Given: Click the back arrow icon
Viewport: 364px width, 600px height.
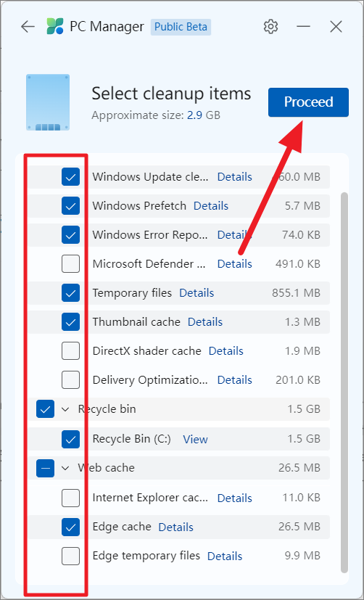Looking at the screenshot, I should pos(28,27).
